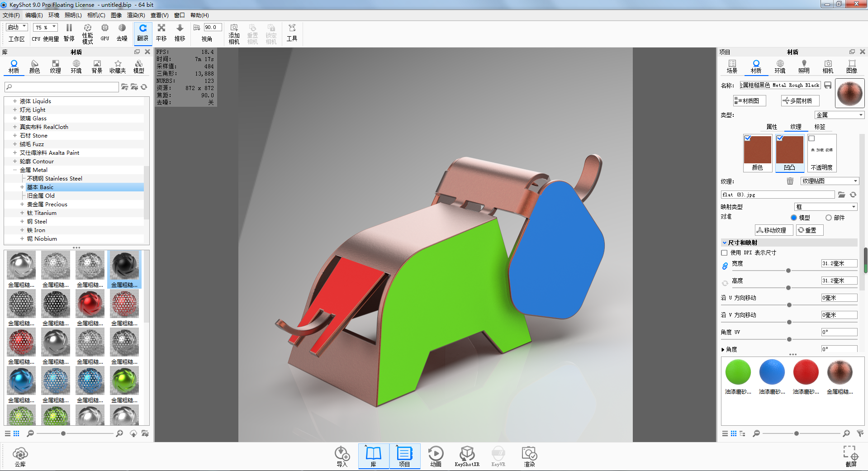Viewport: 868px width, 471px height.
Task: Click the Import icon
Action: point(342,457)
